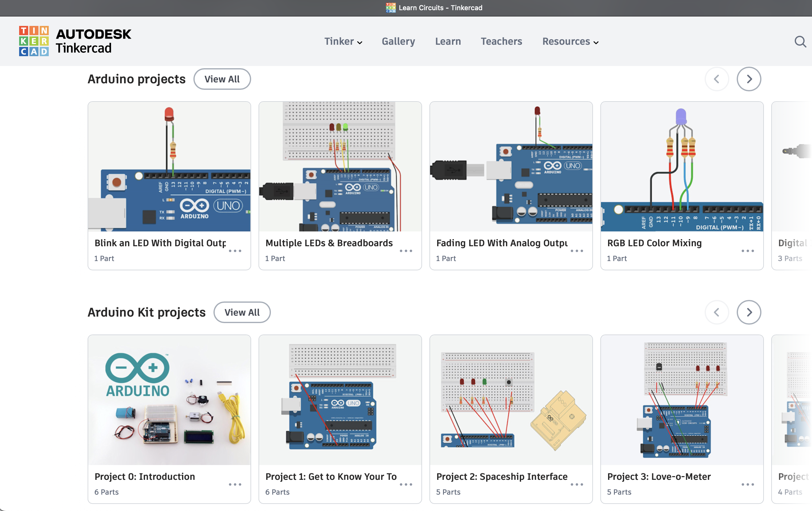The height and width of the screenshot is (511, 812).
Task: Open ellipsis dropdown on Project 3: Love-o-Meter
Action: (748, 484)
